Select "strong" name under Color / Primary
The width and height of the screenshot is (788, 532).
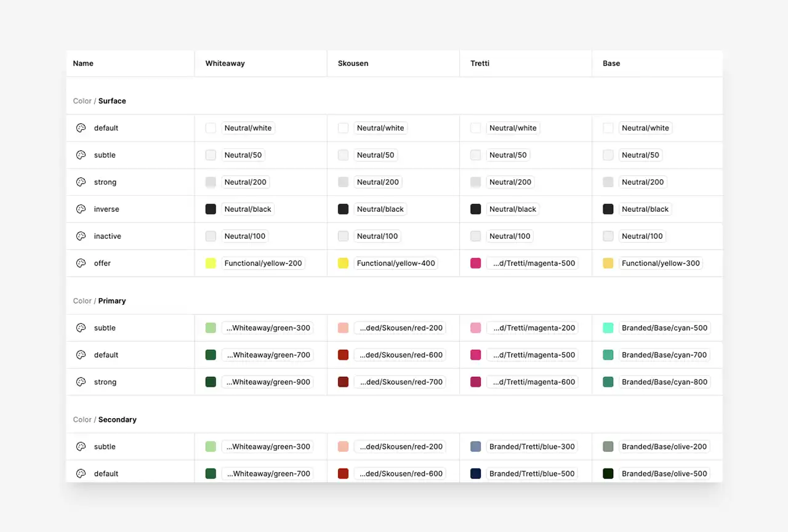coord(105,382)
